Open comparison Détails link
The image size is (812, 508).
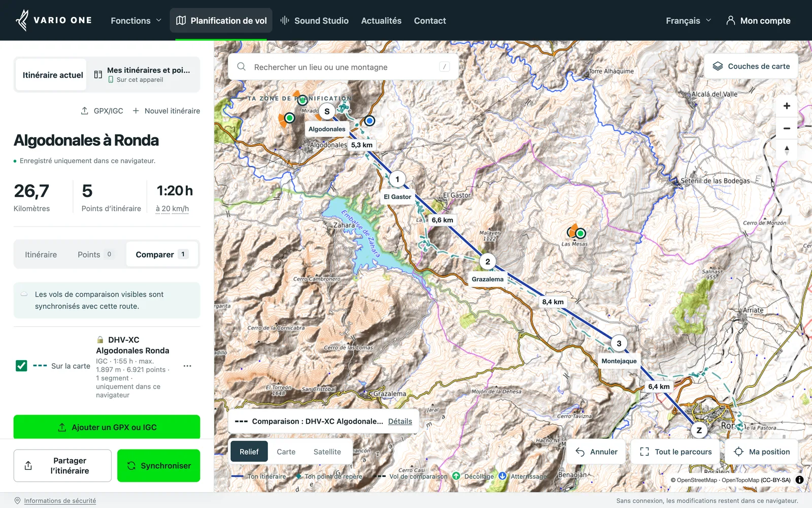400,421
